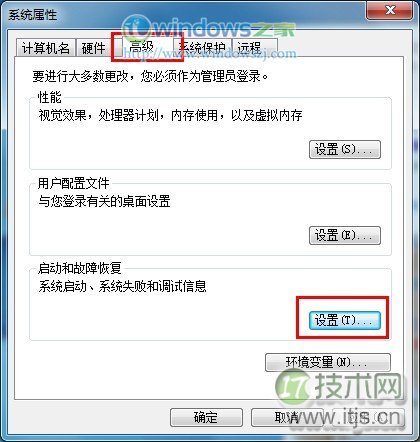Click the 系统属性 title bar
Image resolution: width=420 pixels, height=442 pixels.
pyautogui.click(x=187, y=13)
